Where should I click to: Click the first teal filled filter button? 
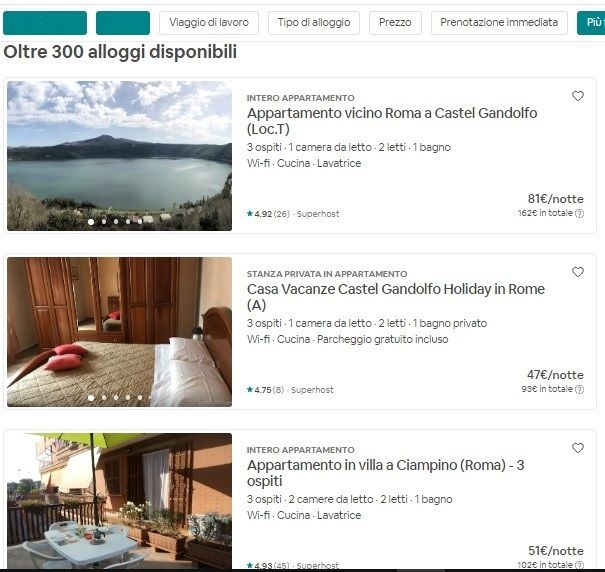[x=45, y=23]
